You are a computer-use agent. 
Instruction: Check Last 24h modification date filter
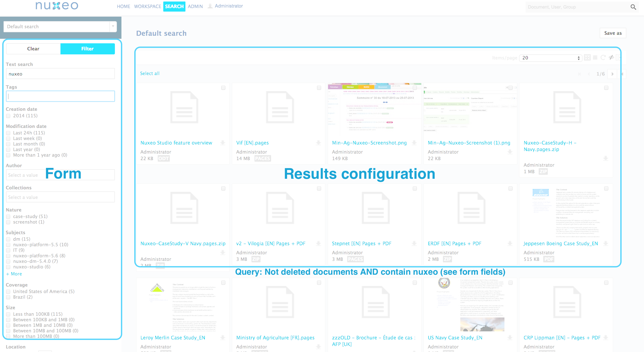(8, 133)
